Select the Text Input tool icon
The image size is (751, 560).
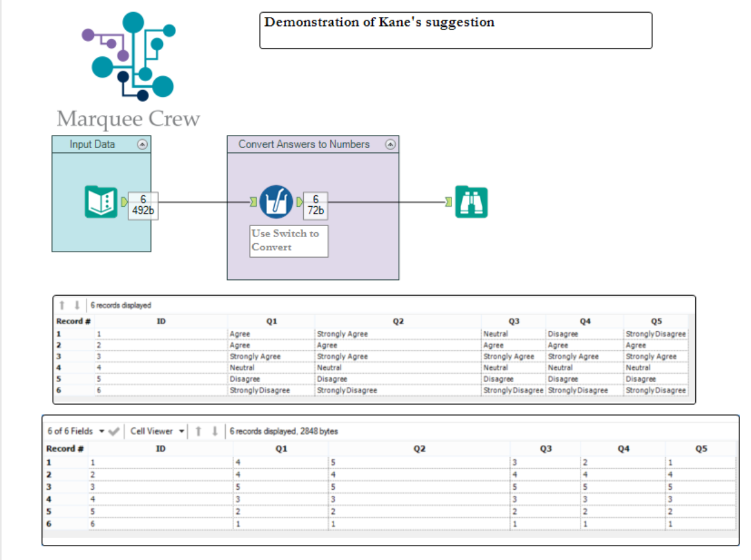101,202
